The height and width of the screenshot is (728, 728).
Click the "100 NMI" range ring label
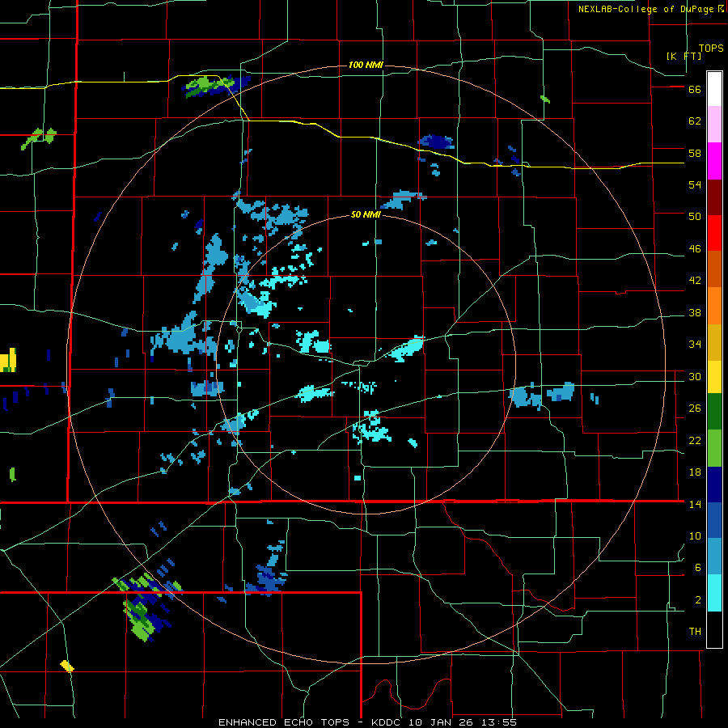click(x=366, y=65)
